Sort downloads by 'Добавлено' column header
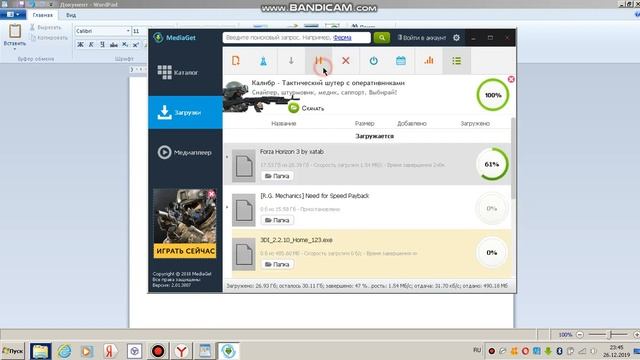Image resolution: width=640 pixels, height=360 pixels. click(412, 123)
